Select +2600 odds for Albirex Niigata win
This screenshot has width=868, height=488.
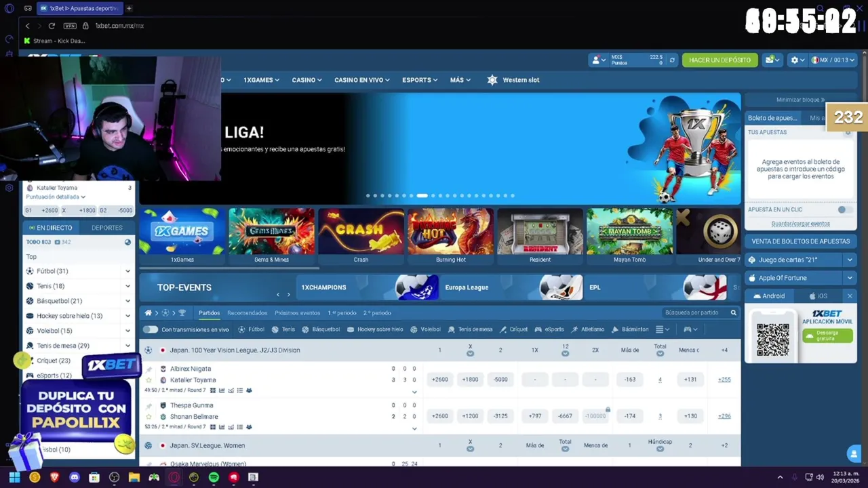pos(439,380)
